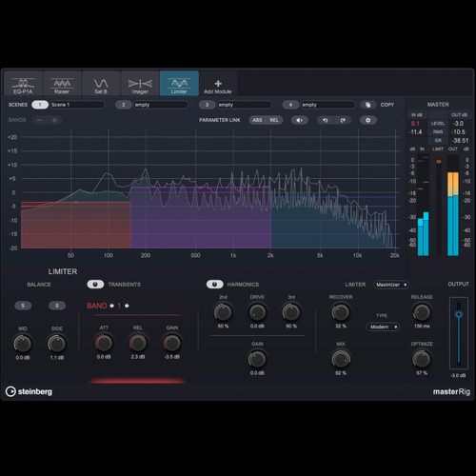Select previous band arrow
This screenshot has height=476, width=476.
coord(111,306)
